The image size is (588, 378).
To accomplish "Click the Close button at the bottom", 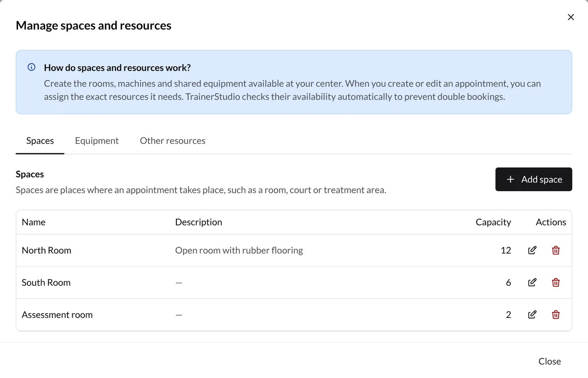I will point(550,362).
